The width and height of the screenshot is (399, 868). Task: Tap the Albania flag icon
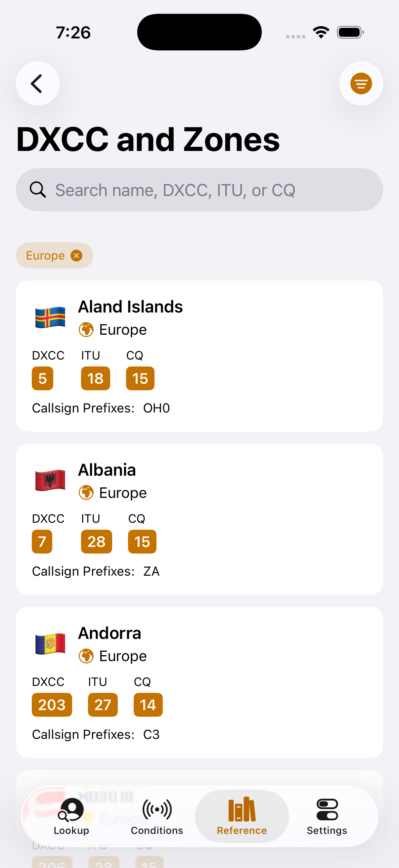50,480
